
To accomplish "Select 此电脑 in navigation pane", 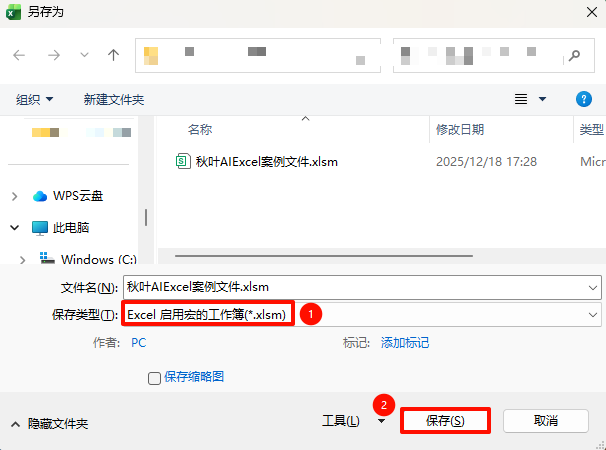I will pos(71,228).
